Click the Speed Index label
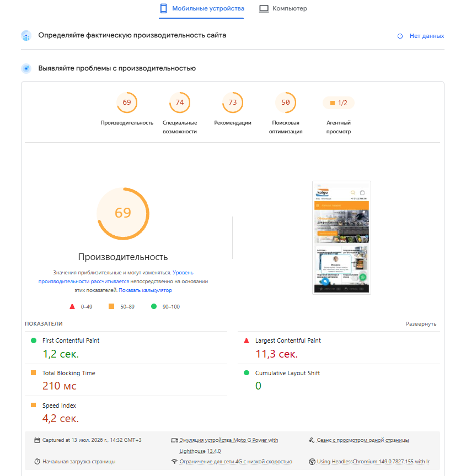This screenshot has height=476, width=466. click(59, 405)
